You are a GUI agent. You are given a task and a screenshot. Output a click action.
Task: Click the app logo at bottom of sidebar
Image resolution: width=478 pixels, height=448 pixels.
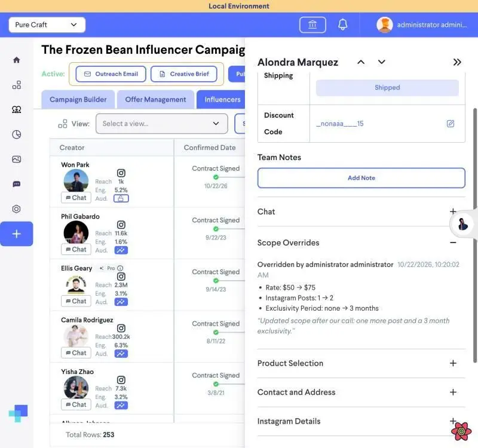pyautogui.click(x=19, y=413)
